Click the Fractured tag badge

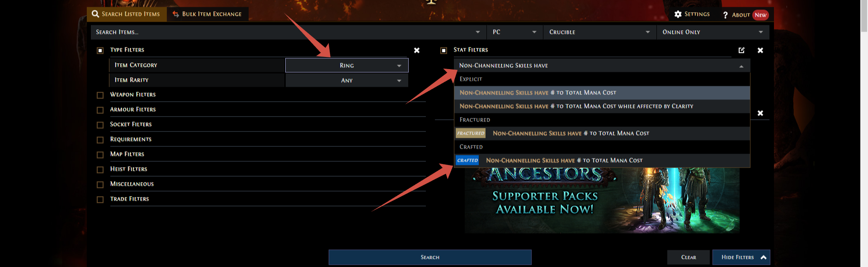(x=470, y=133)
